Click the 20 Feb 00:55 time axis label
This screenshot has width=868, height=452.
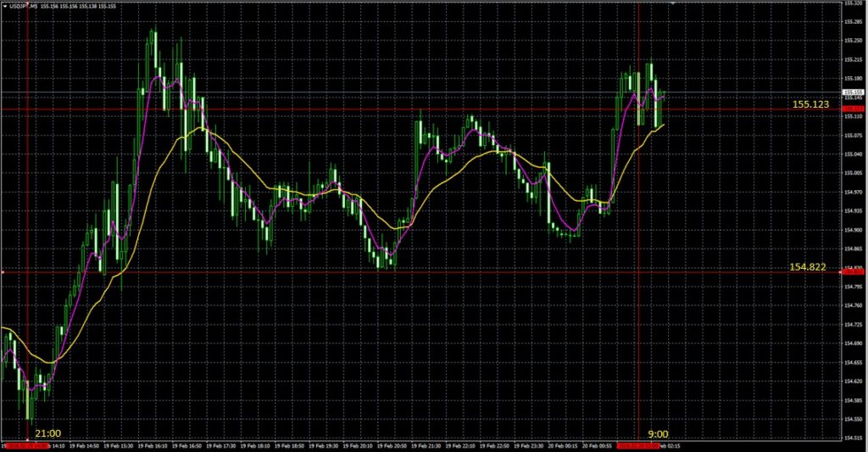[598, 446]
